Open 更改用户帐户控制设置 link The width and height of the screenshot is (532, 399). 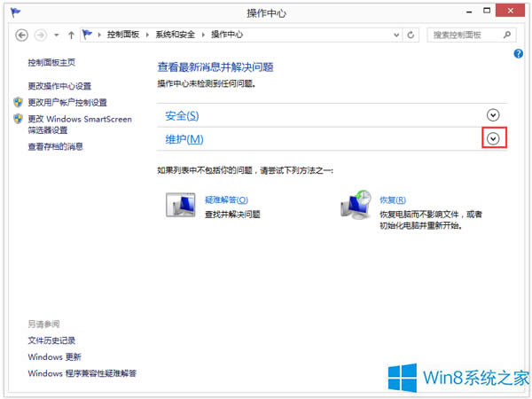(x=67, y=103)
